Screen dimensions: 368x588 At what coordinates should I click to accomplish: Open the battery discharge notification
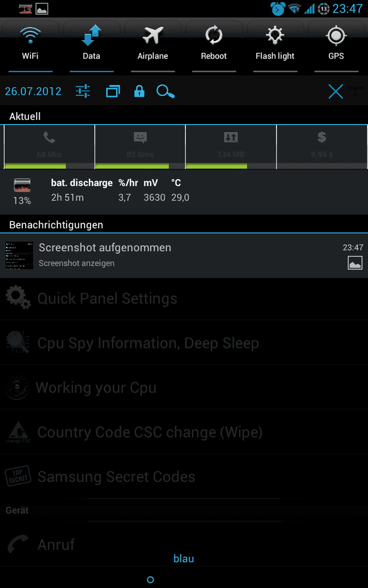coord(184,192)
